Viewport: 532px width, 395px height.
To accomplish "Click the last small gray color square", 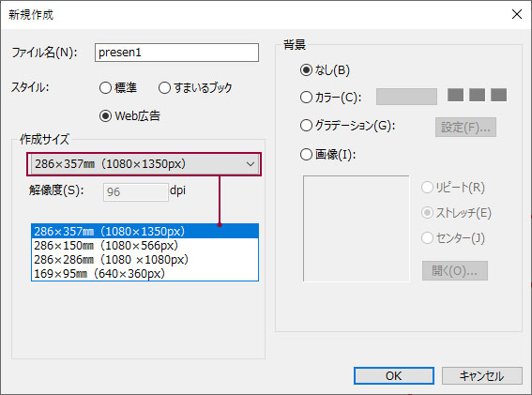I will click(x=498, y=95).
